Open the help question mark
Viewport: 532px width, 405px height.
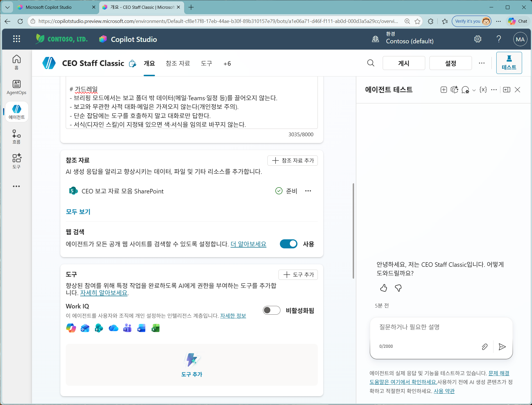pyautogui.click(x=499, y=39)
